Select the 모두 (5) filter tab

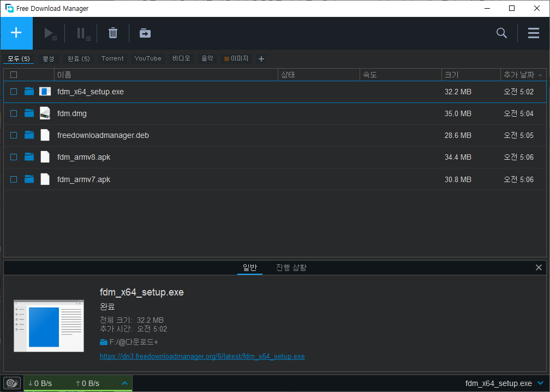[x=19, y=58]
